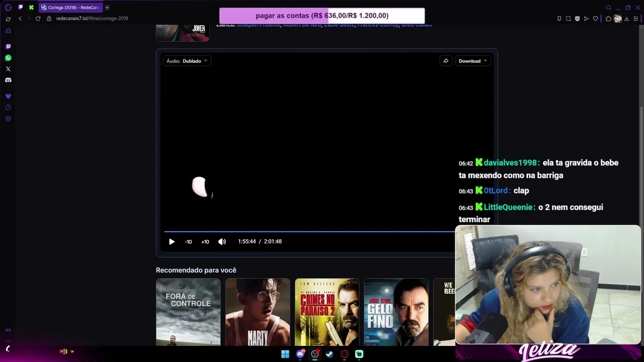The height and width of the screenshot is (362, 644).
Task: Click the Joker poster thumbnail
Action: pos(183,33)
